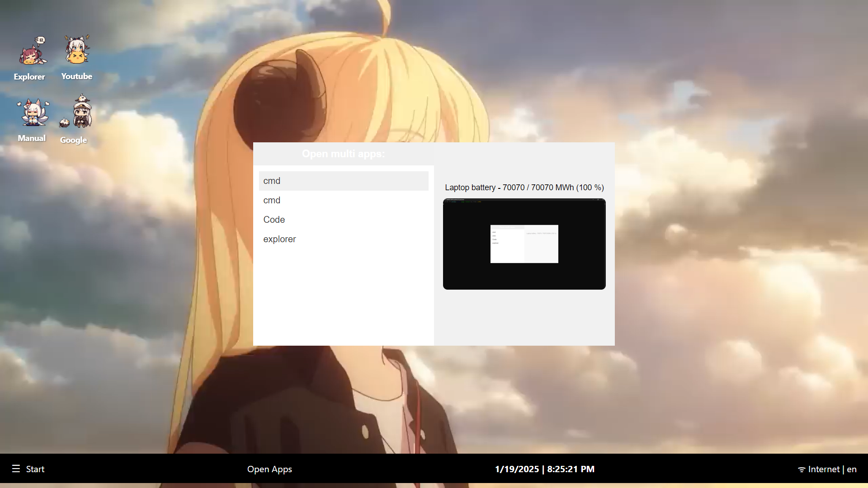This screenshot has height=488, width=868.
Task: Select the explorer entry in the list
Action: pyautogui.click(x=344, y=239)
